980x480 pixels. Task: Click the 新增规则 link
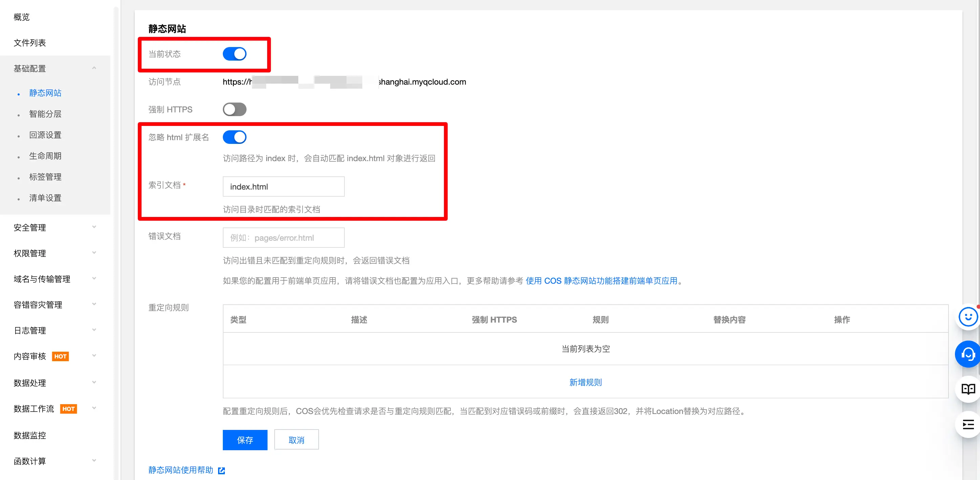click(585, 382)
